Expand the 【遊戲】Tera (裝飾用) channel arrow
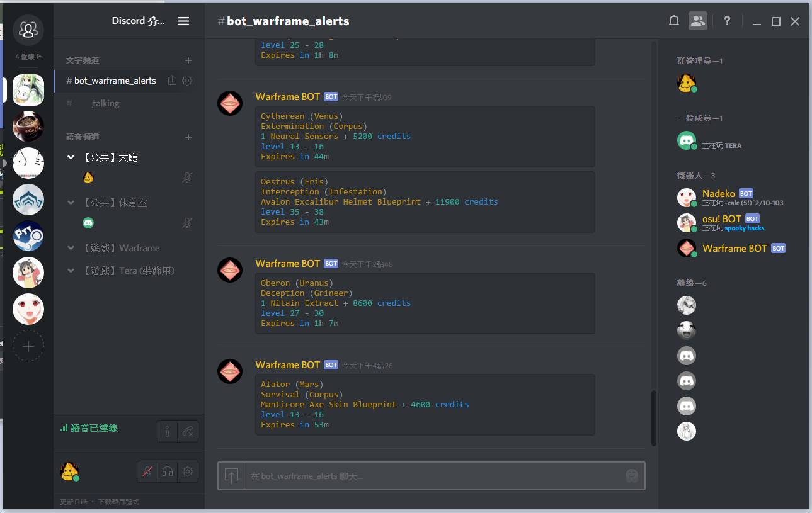 coord(71,271)
